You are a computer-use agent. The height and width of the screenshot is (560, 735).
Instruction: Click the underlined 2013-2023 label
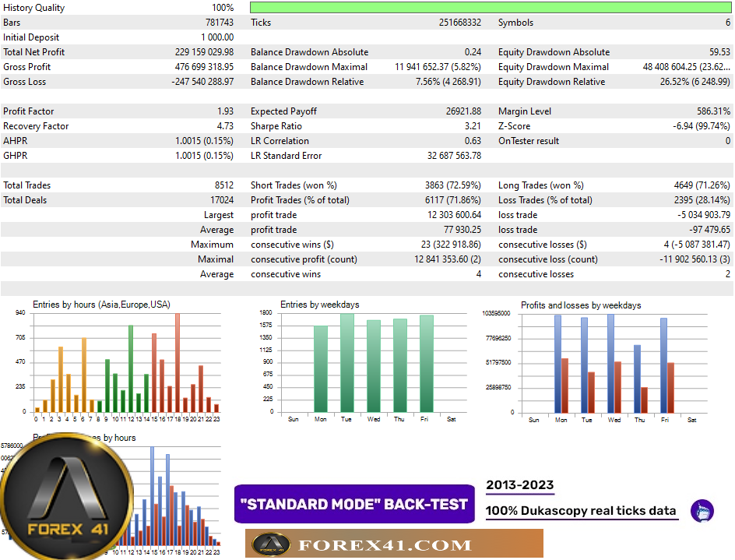pos(520,485)
